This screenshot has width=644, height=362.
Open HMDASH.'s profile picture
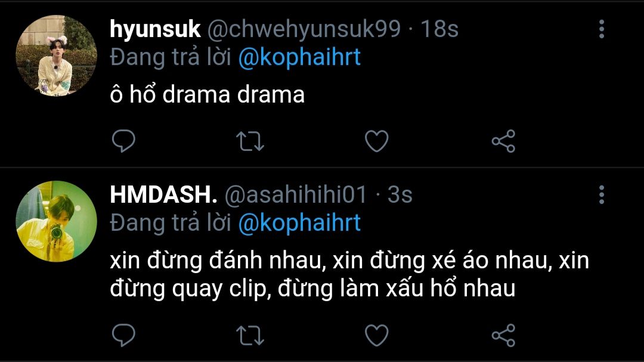point(56,221)
